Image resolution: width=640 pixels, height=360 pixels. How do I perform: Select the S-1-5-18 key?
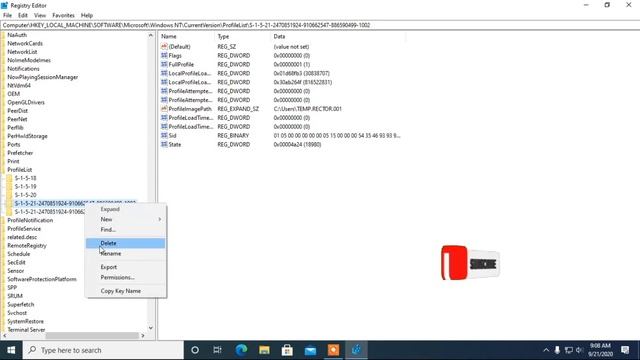coord(25,178)
